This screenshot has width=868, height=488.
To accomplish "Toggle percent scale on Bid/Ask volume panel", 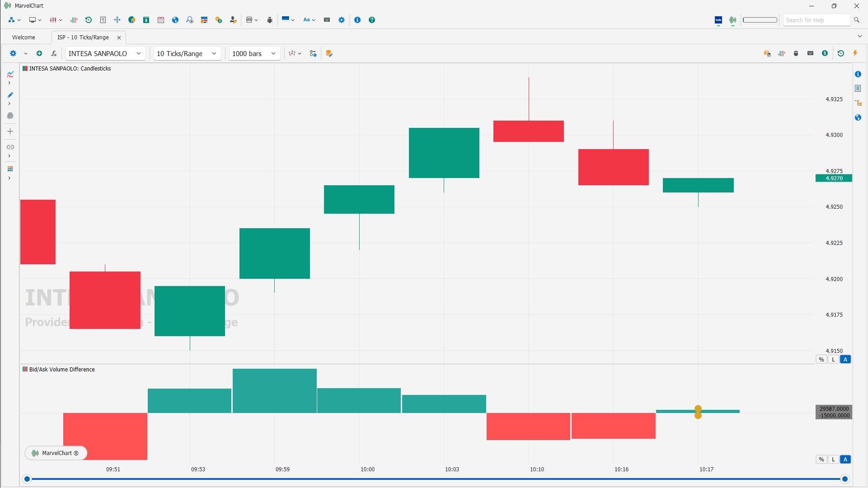I will pos(821,460).
